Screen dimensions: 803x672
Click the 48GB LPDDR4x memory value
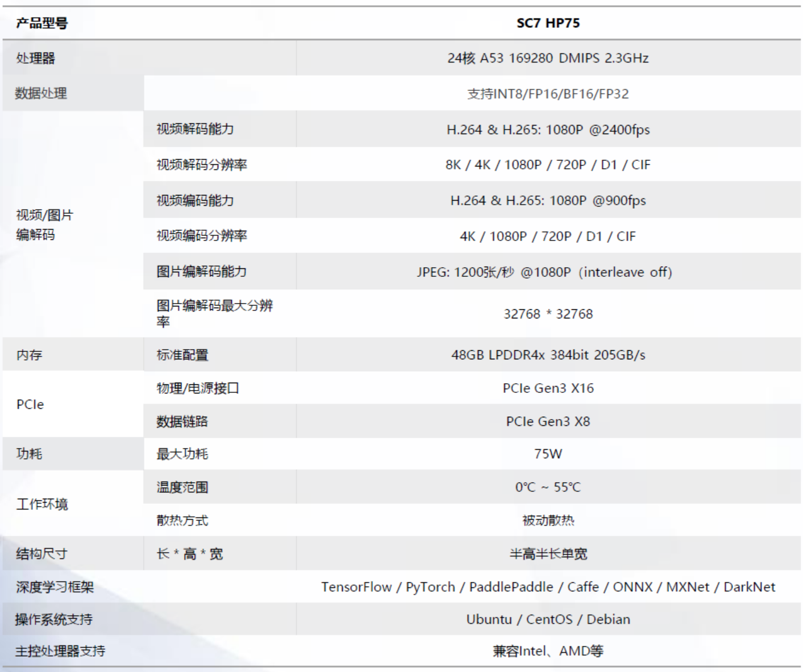(548, 355)
